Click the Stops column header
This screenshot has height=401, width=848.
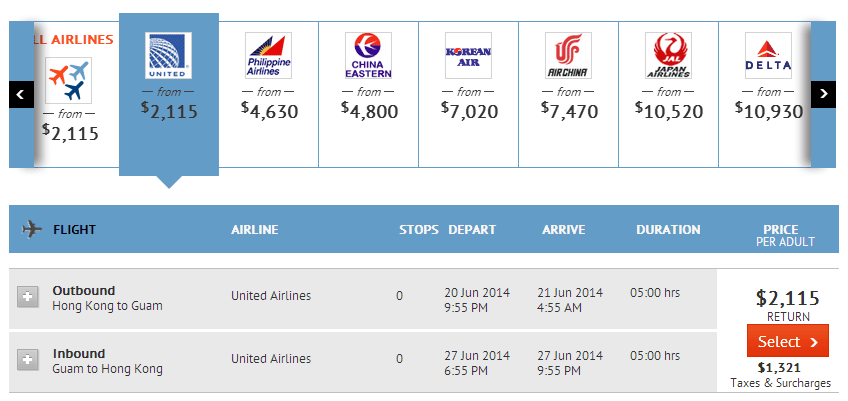(419, 230)
